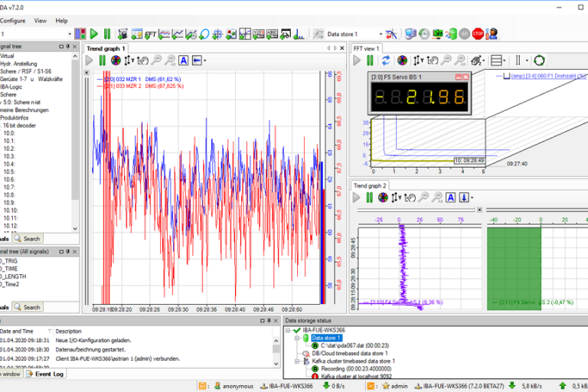Switch to the Event Log tab
The height and width of the screenshot is (392, 588).
pyautogui.click(x=45, y=374)
